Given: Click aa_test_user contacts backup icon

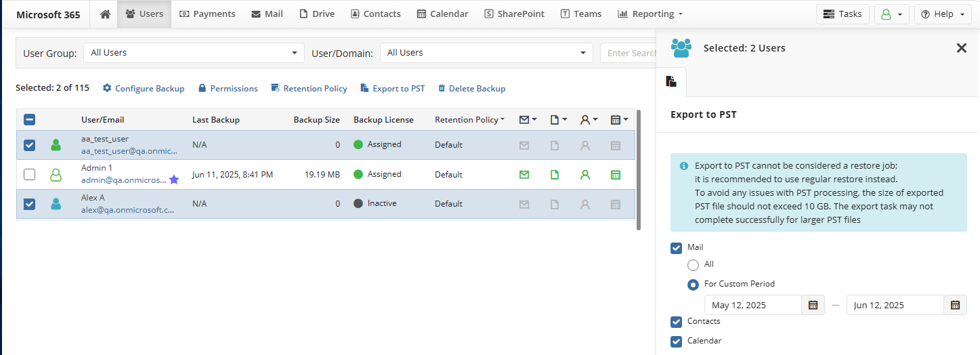Looking at the screenshot, I should tap(585, 145).
